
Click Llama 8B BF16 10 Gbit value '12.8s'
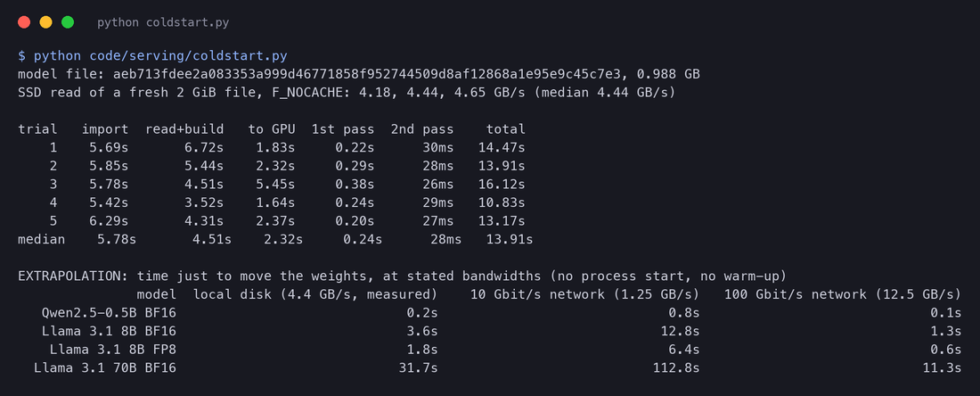(680, 332)
